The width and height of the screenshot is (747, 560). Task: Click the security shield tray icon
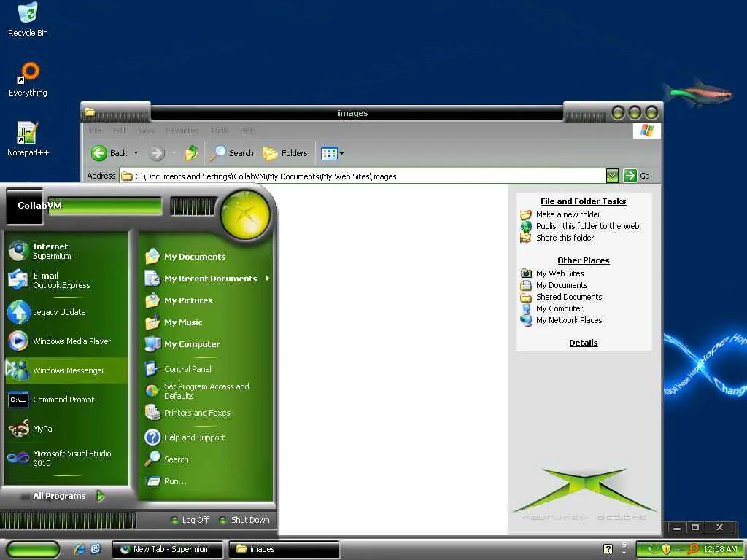pyautogui.click(x=666, y=550)
